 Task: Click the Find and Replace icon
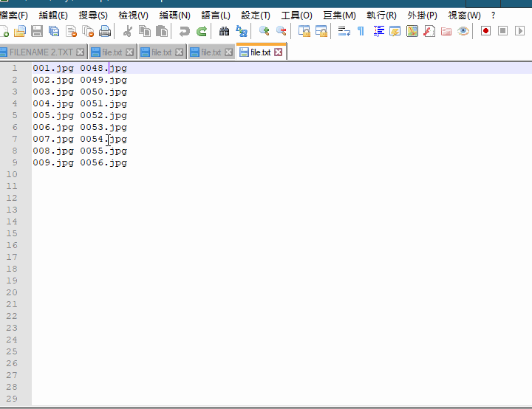[242, 31]
